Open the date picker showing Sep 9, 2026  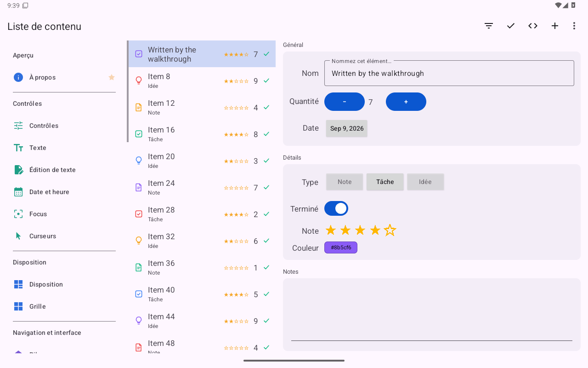coord(347,128)
